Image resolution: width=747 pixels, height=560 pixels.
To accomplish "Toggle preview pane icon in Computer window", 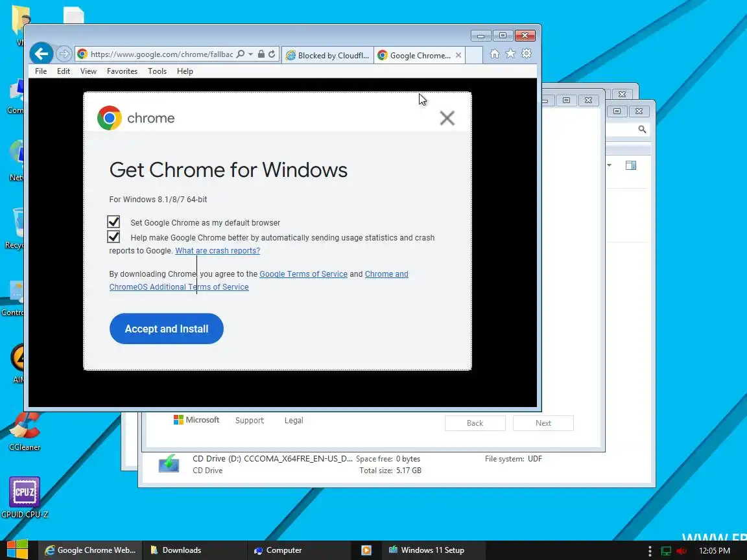I will point(631,165).
